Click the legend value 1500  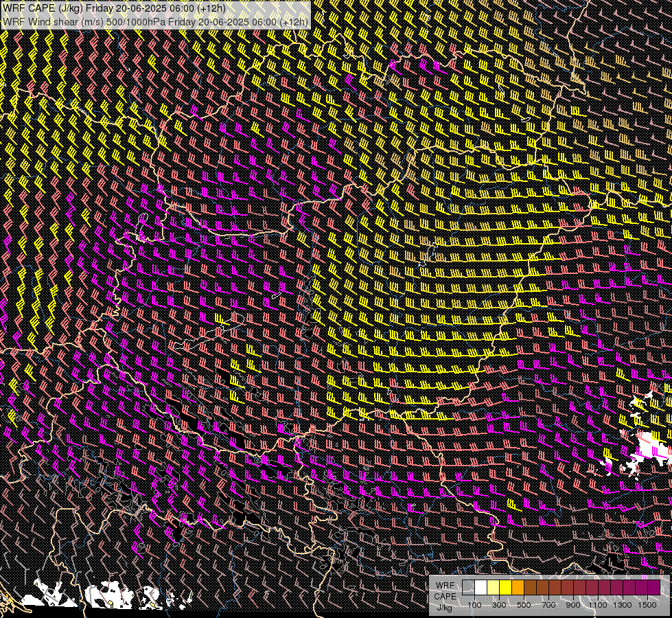(647, 605)
